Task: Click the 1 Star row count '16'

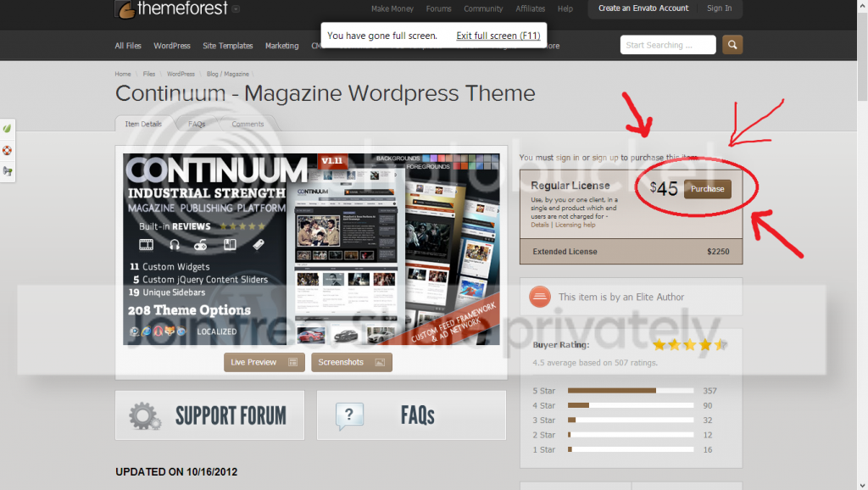Action: (708, 450)
